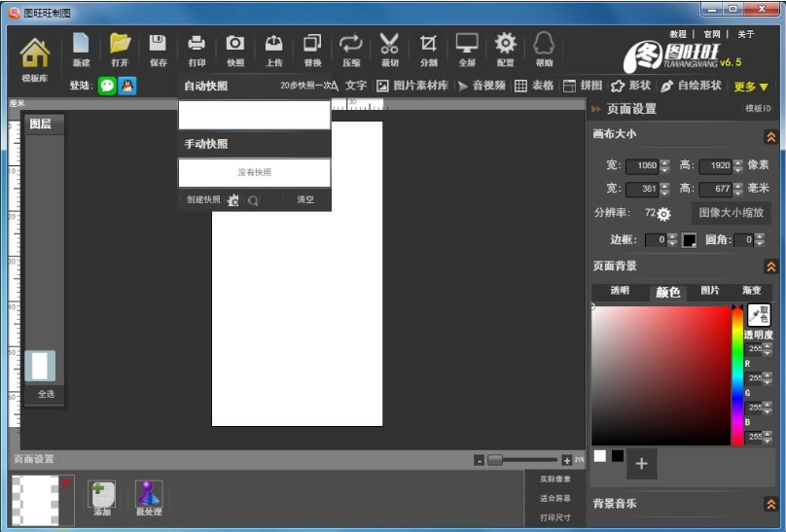Enter fullscreen with the 全屏 icon
This screenshot has height=532, width=786.
click(467, 49)
